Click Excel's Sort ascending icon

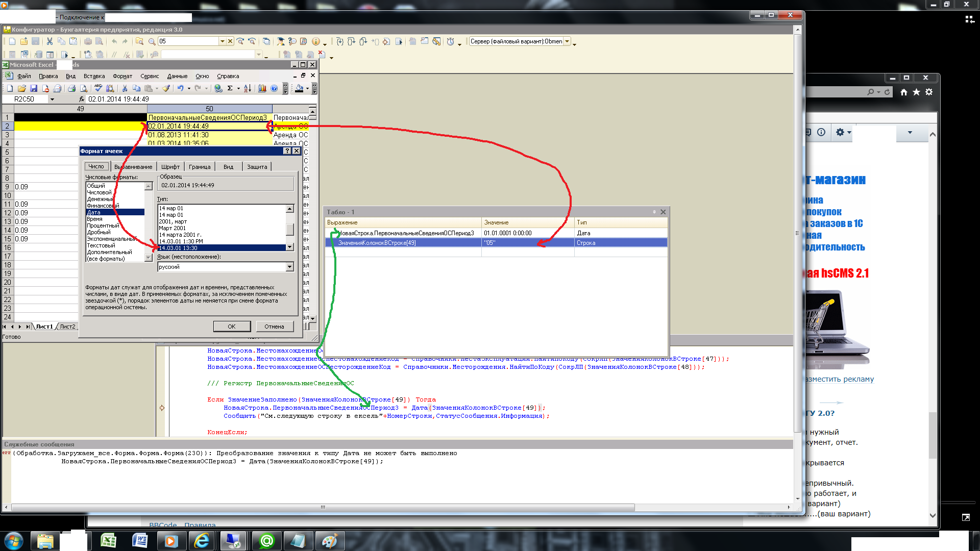click(248, 88)
